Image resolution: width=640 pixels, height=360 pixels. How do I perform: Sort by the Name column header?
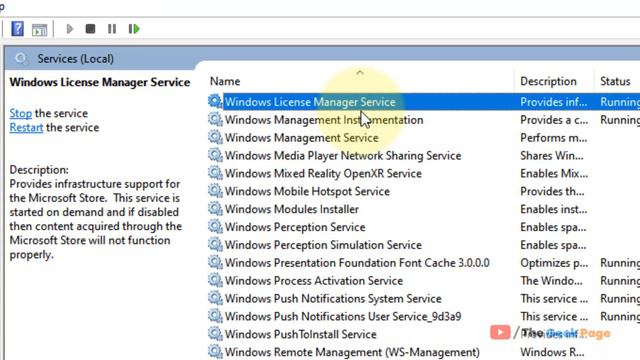pyautogui.click(x=225, y=81)
